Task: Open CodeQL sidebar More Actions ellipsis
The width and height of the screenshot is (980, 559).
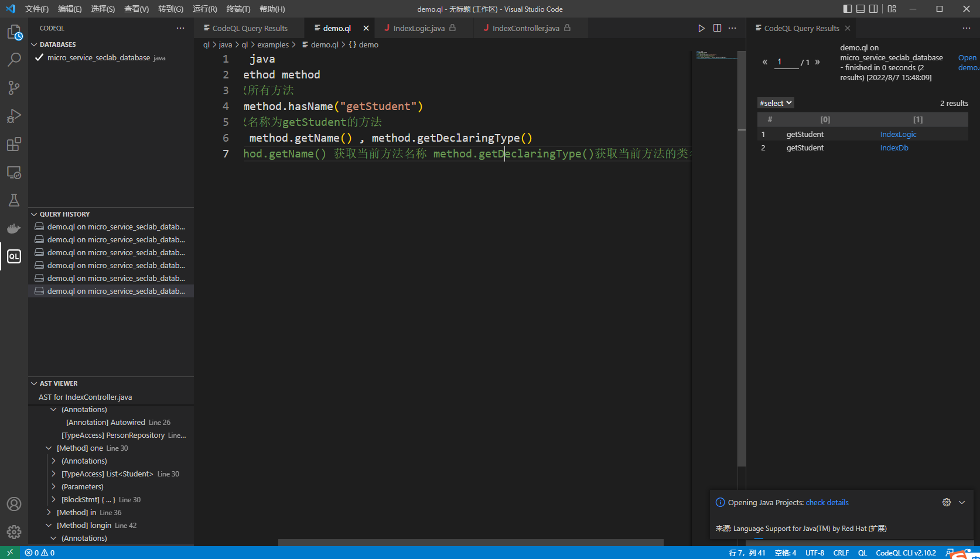Action: tap(180, 28)
